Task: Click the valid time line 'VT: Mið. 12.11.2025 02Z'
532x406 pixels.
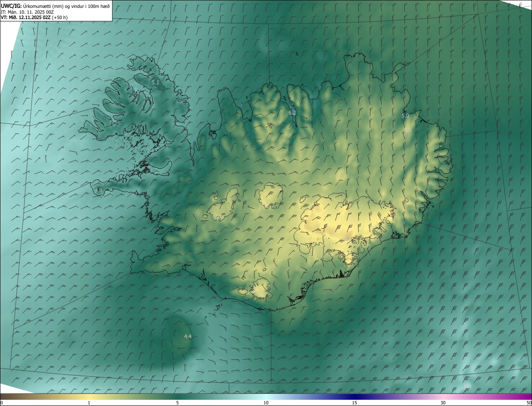Action: click(26, 17)
